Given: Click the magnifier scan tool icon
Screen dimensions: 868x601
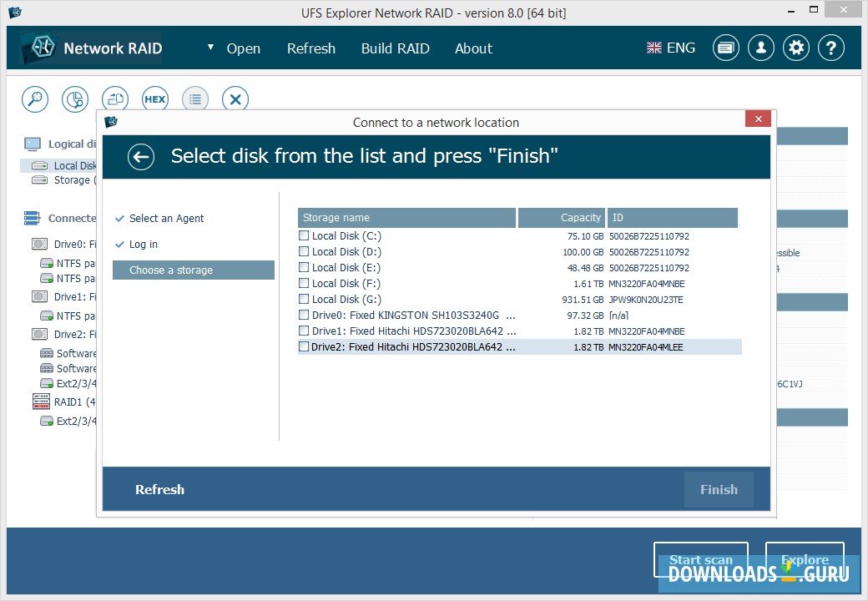Looking at the screenshot, I should (35, 99).
